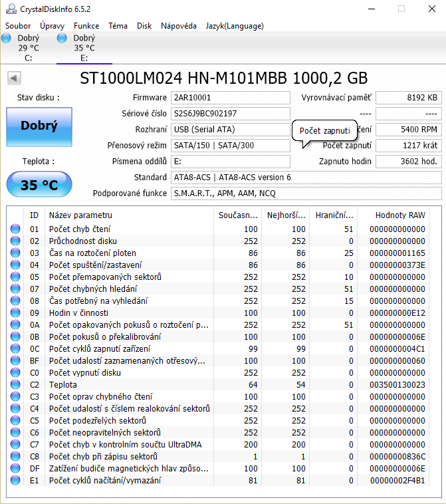Image resolution: width=446 pixels, height=504 pixels.
Task: Click RAW value 003500130023
Action: pyautogui.click(x=397, y=384)
